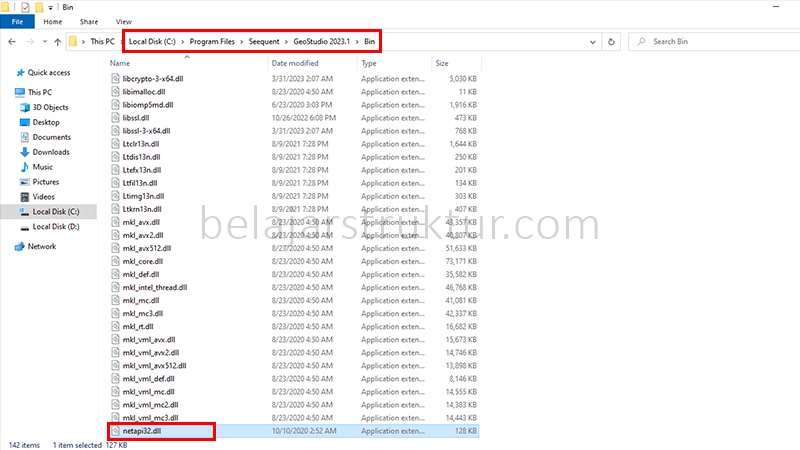Select the Ltkrn13n.dll file icon

(x=115, y=209)
